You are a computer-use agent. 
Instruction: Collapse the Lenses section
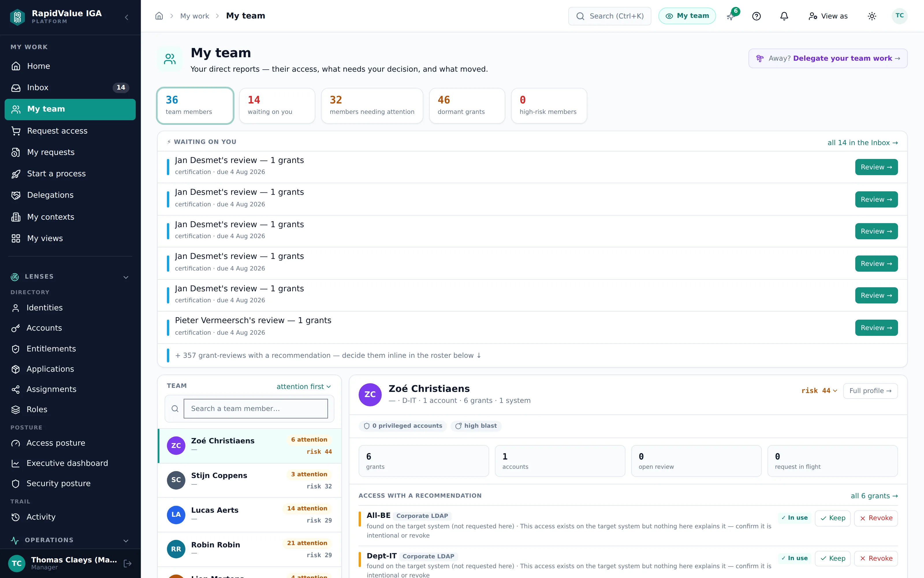[x=126, y=277]
